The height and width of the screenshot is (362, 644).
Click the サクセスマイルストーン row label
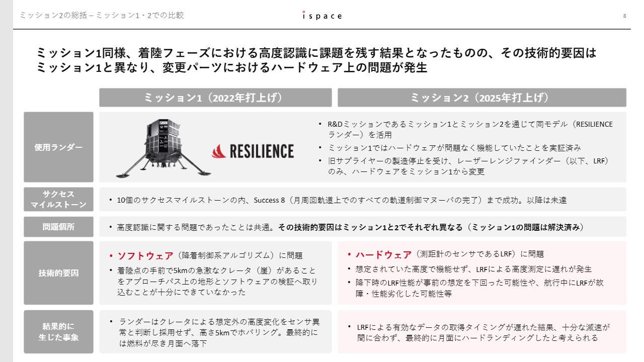coord(58,200)
